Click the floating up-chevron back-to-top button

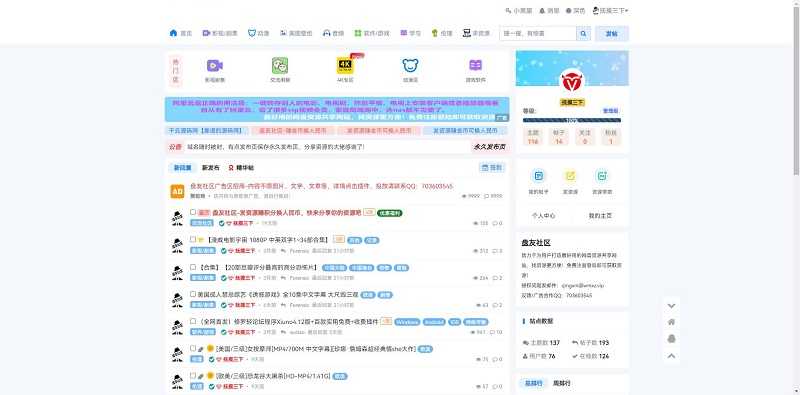point(671,356)
